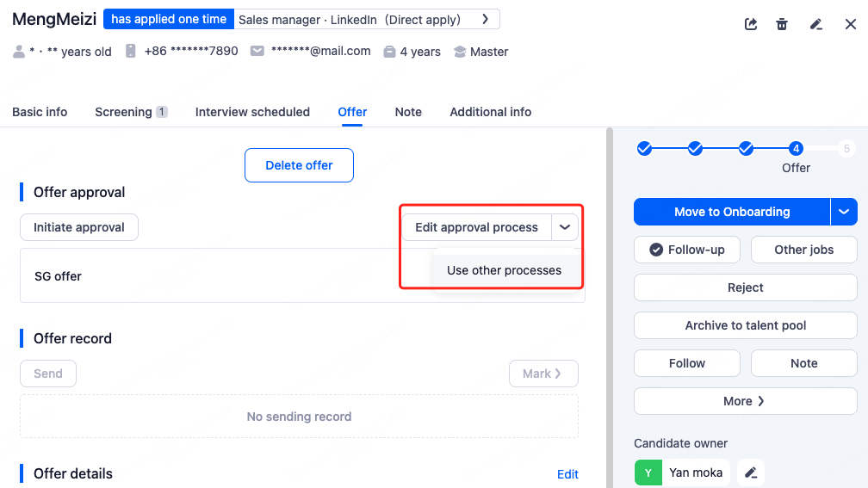The width and height of the screenshot is (868, 488).
Task: Click the share candidate icon
Action: [x=751, y=24]
